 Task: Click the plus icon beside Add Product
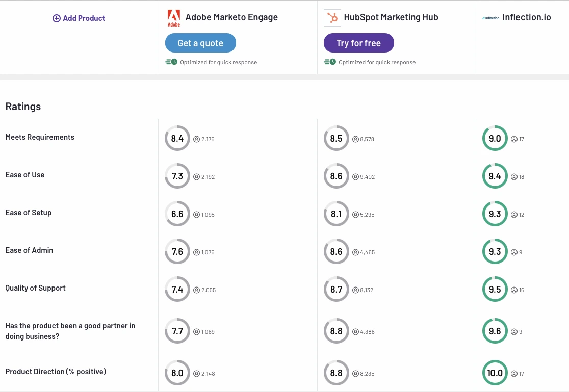[57, 18]
